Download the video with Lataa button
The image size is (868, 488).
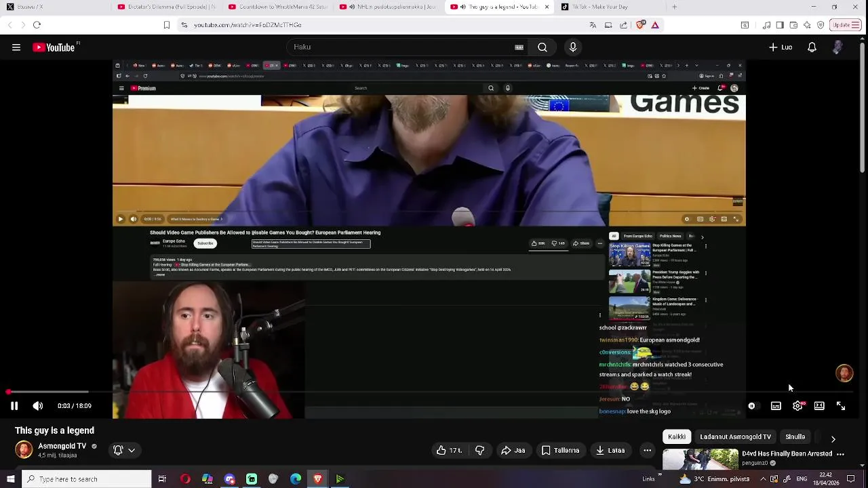coord(610,450)
